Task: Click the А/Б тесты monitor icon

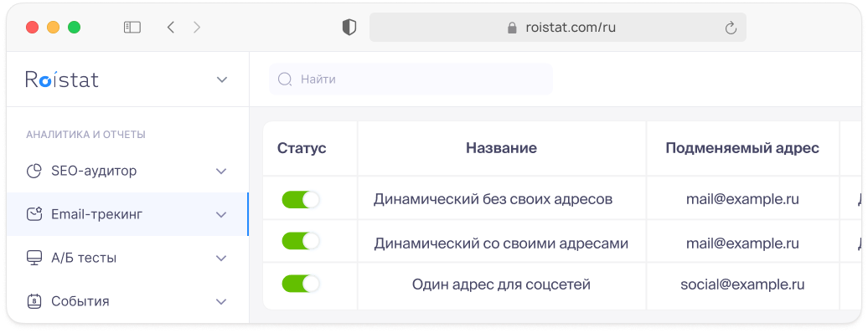Action: [x=34, y=258]
